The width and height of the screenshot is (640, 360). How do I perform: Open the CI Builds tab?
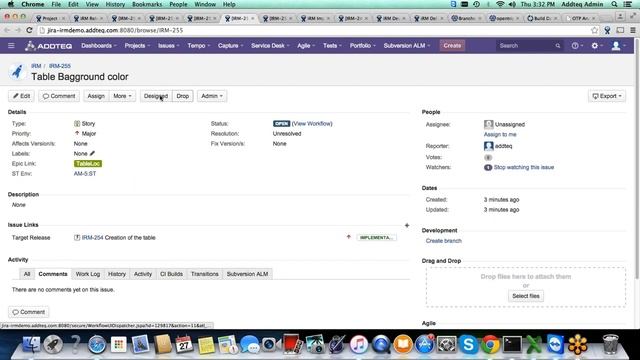pos(171,274)
